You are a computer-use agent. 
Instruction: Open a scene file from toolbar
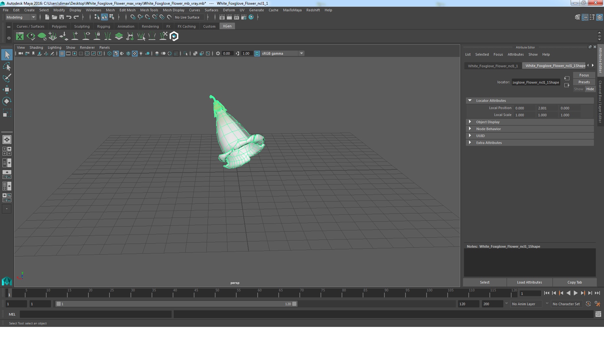pos(54,17)
